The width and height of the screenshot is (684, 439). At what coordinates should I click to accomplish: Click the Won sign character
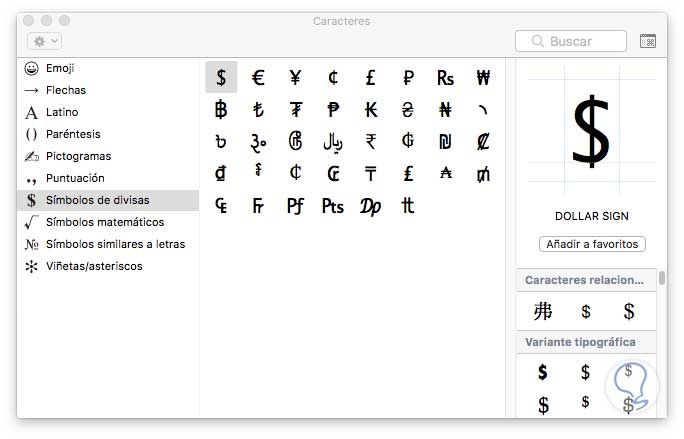tap(482, 78)
